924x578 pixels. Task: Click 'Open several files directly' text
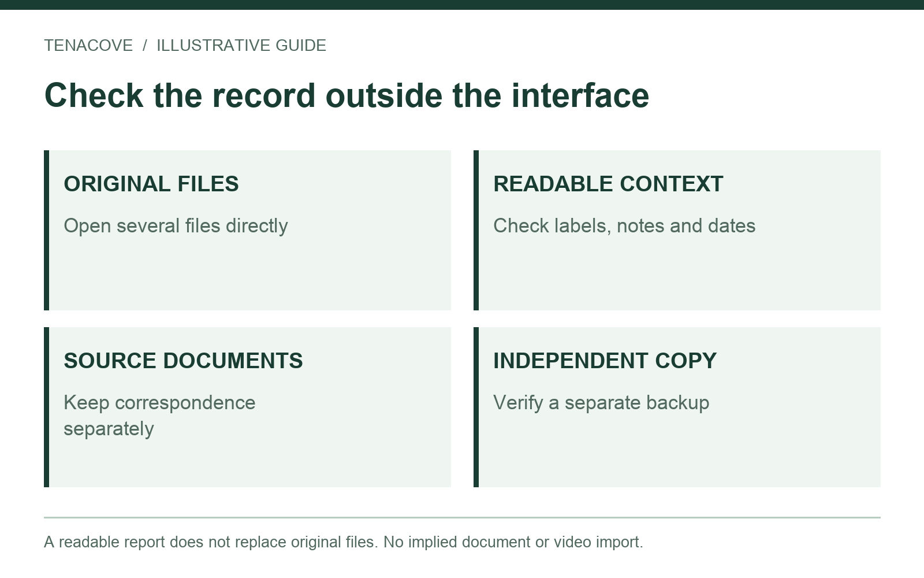(176, 226)
